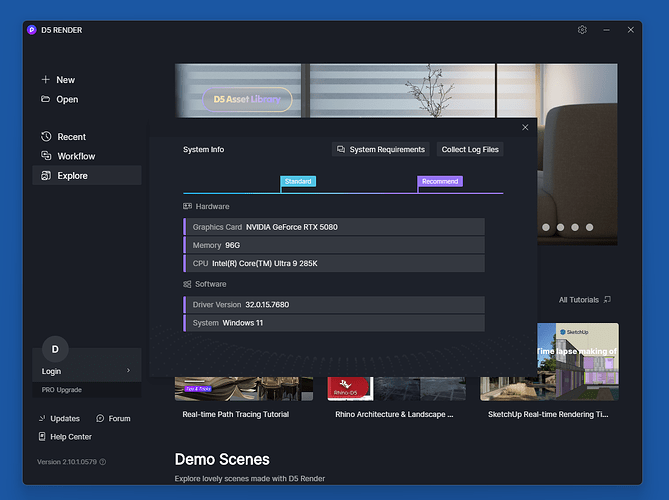
Task: Click the Demo Scenes heading
Action: pyautogui.click(x=222, y=459)
